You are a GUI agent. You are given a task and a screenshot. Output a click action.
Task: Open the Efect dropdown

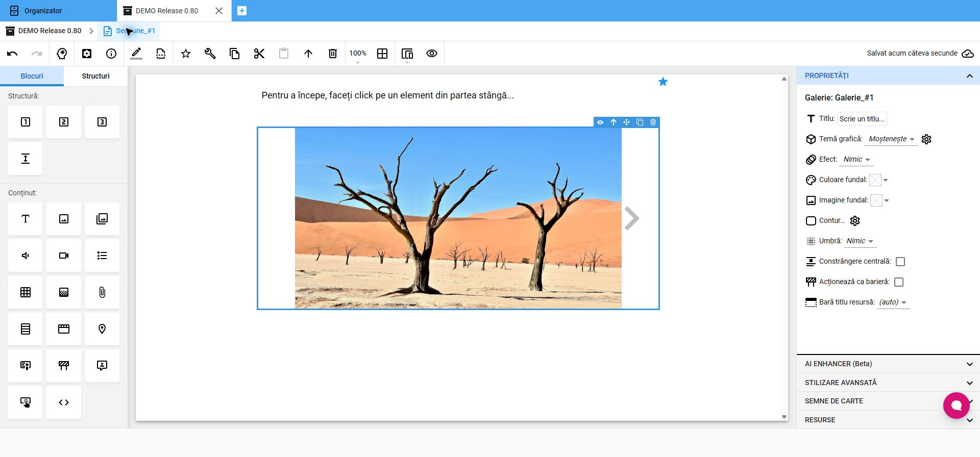[x=856, y=160]
